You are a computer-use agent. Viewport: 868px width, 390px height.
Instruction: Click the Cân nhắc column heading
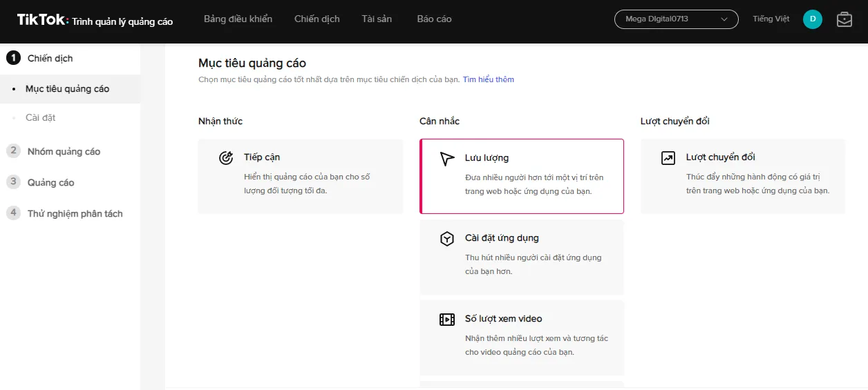440,121
